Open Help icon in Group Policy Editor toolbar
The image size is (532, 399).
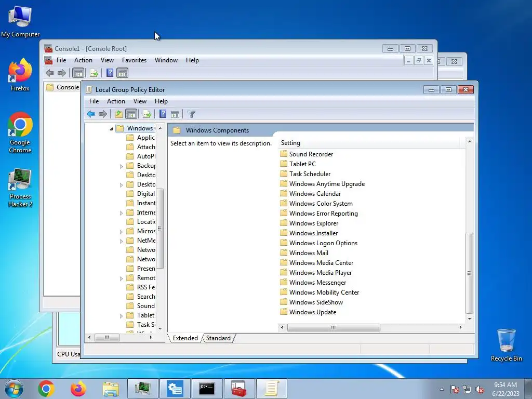coord(163,114)
